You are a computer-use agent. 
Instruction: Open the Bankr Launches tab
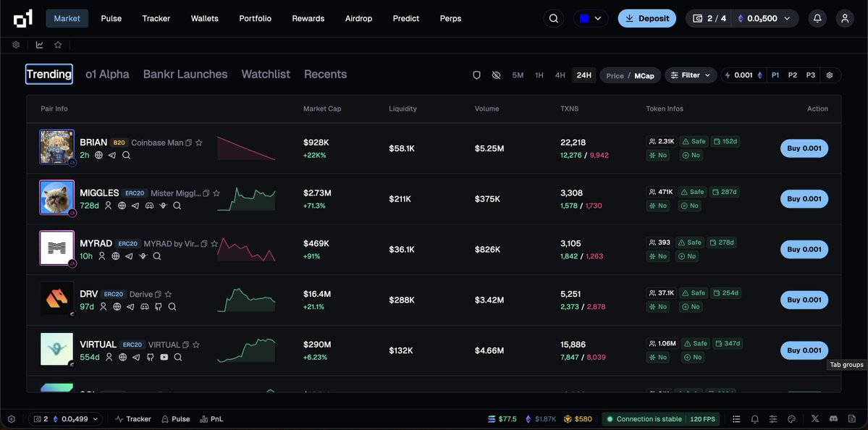[x=185, y=74]
